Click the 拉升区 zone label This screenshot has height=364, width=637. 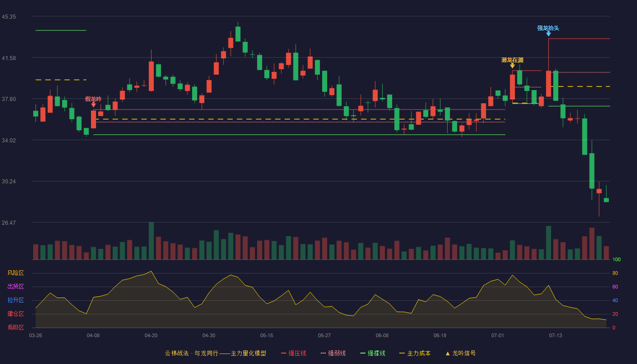[16, 300]
